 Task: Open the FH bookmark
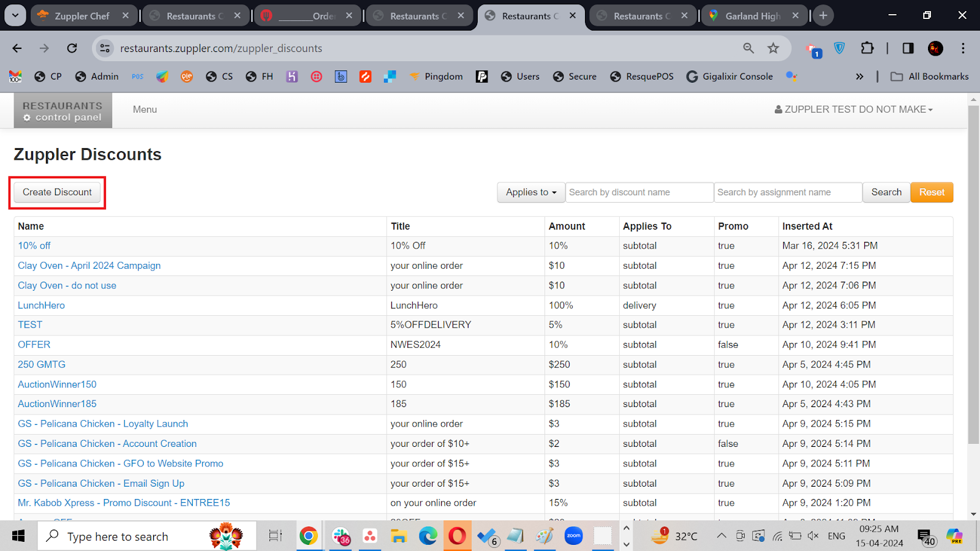click(x=259, y=77)
